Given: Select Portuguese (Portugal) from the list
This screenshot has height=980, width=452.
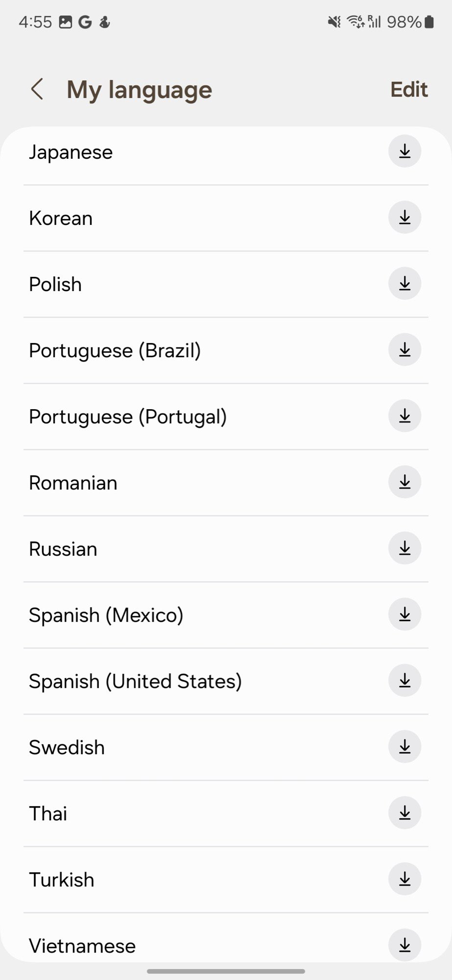Looking at the screenshot, I should tap(128, 417).
